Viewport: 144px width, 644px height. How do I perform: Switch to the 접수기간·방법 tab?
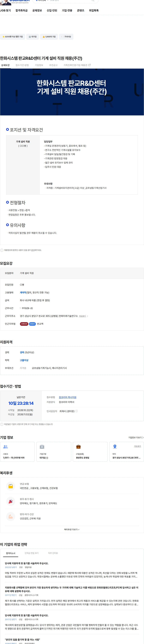click(x=22, y=65)
